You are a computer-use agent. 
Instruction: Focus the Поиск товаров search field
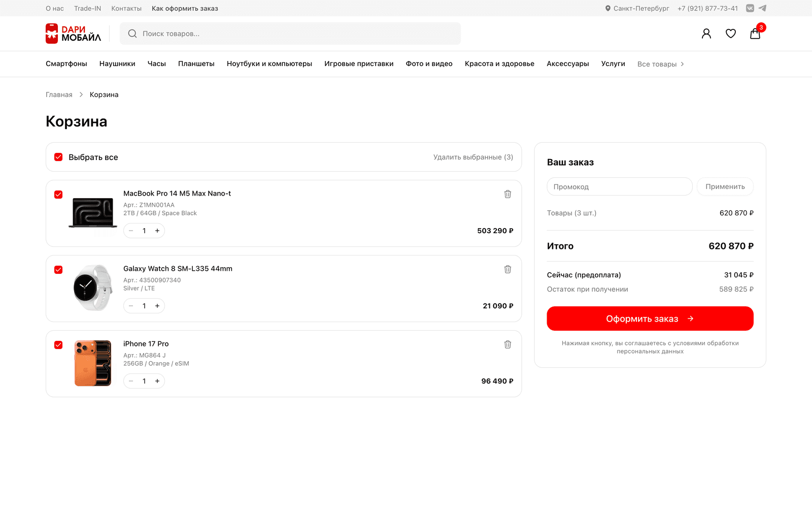pyautogui.click(x=290, y=34)
